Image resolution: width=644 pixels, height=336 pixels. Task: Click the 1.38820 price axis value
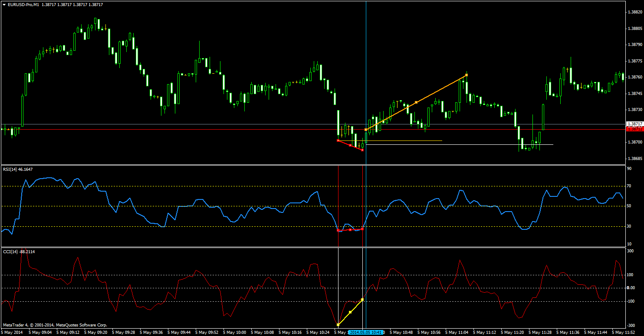pyautogui.click(x=635, y=12)
